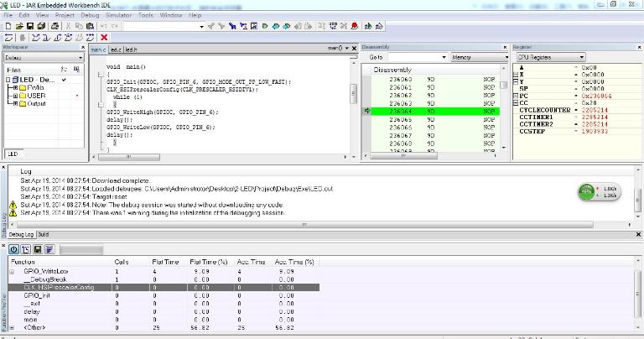644x339 pixels.
Task: Sort by the Acc. Time (%) column header
Action: [x=296, y=262]
